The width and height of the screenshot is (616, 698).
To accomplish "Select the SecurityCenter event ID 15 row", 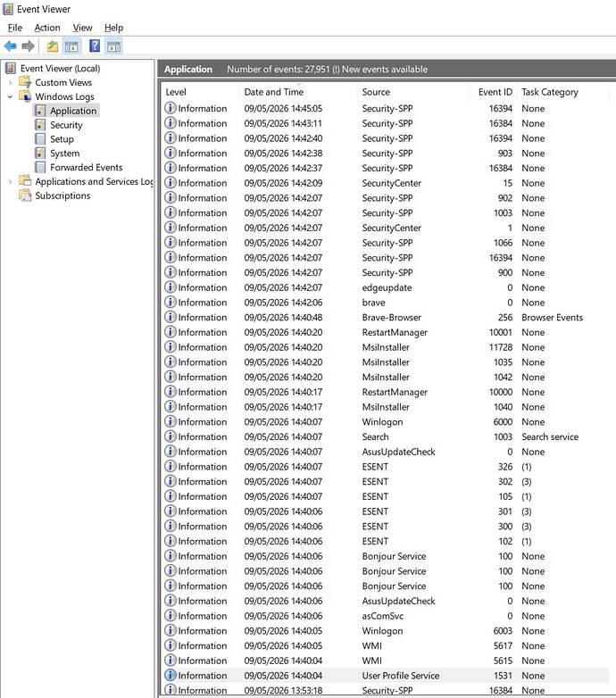I will [385, 183].
